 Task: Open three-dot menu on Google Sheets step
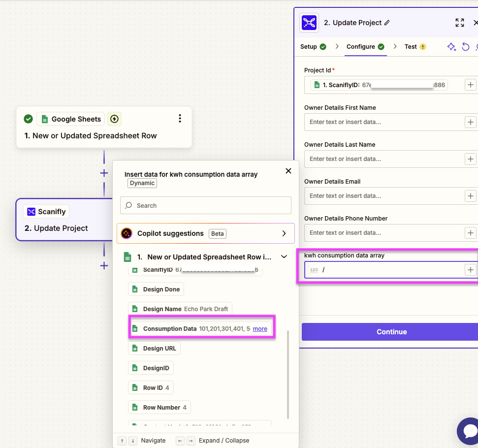(x=180, y=118)
